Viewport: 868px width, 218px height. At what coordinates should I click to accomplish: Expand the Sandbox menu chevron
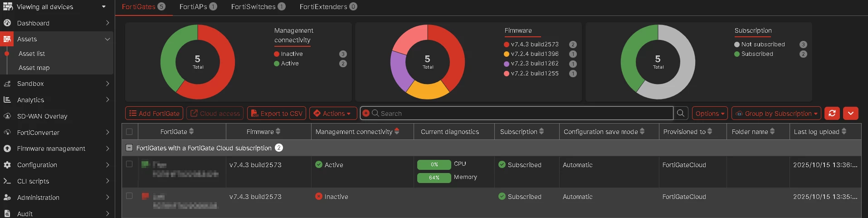click(107, 84)
